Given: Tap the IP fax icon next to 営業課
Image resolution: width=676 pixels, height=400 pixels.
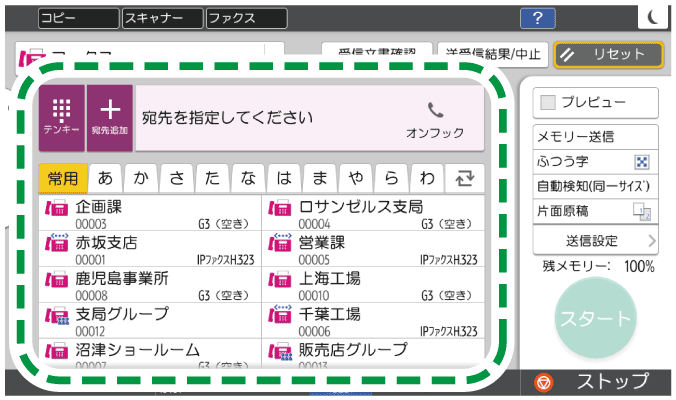Looking at the screenshot, I should (x=280, y=243).
